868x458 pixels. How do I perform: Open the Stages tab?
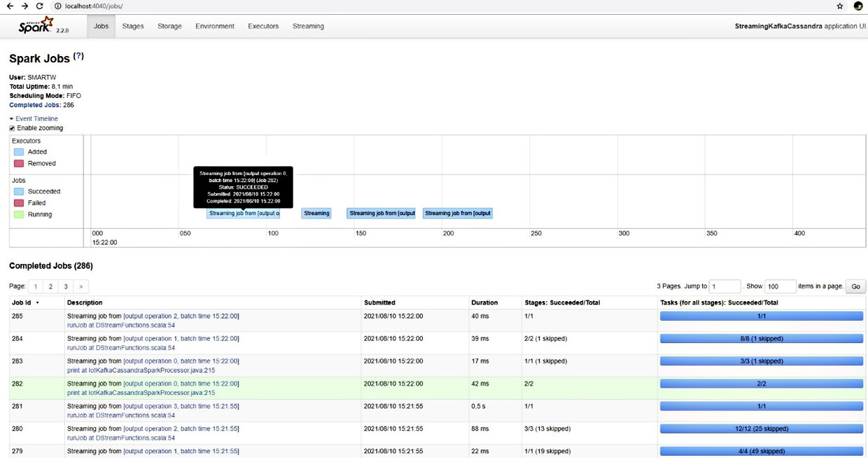133,26
